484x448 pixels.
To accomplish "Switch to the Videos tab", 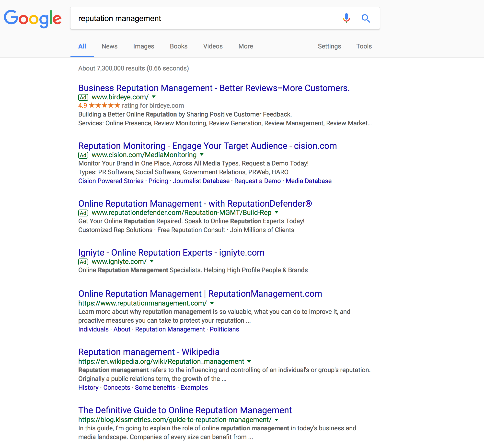I will [x=213, y=46].
